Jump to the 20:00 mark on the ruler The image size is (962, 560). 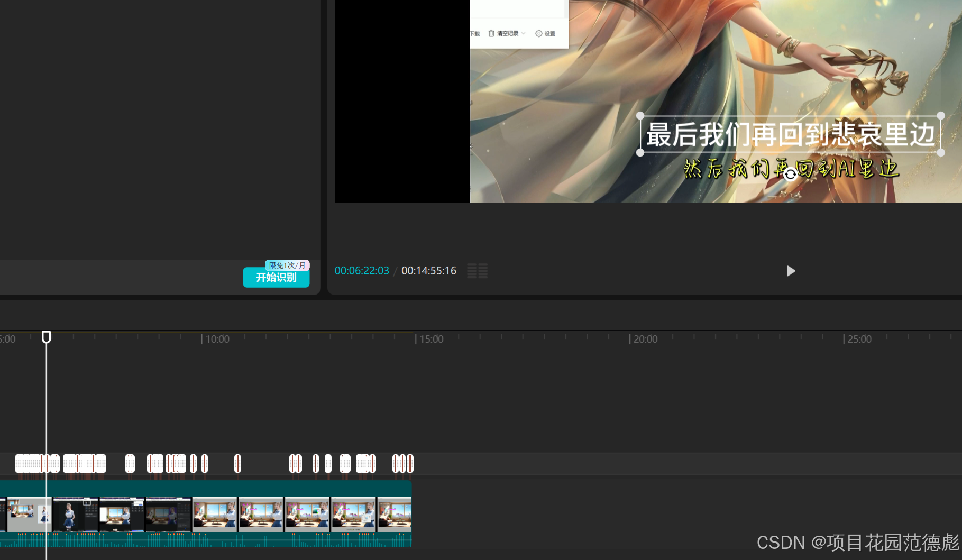(645, 339)
